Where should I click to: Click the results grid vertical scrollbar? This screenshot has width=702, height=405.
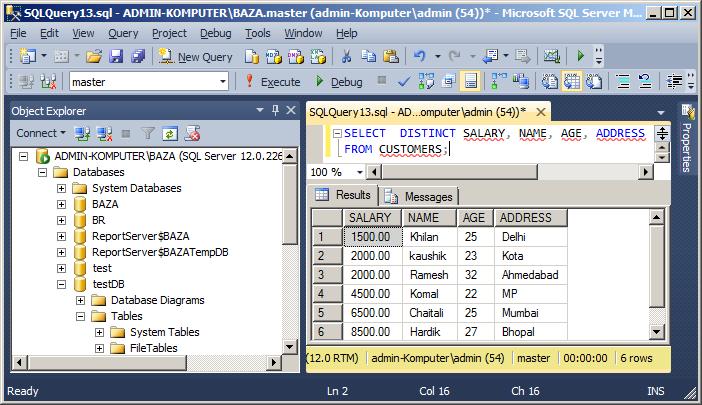(x=657, y=275)
